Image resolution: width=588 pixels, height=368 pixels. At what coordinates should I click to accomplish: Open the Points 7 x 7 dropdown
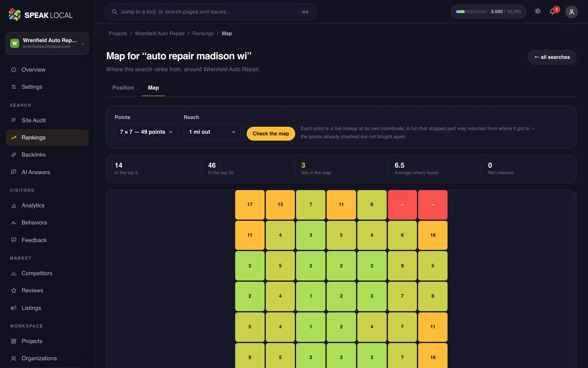pos(146,132)
